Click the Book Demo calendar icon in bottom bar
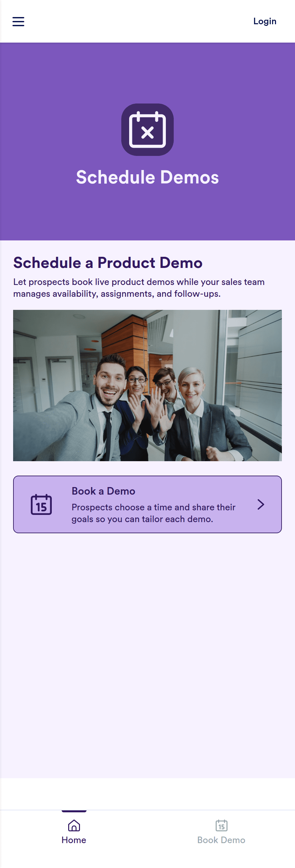This screenshot has height=868, width=295. click(x=221, y=825)
